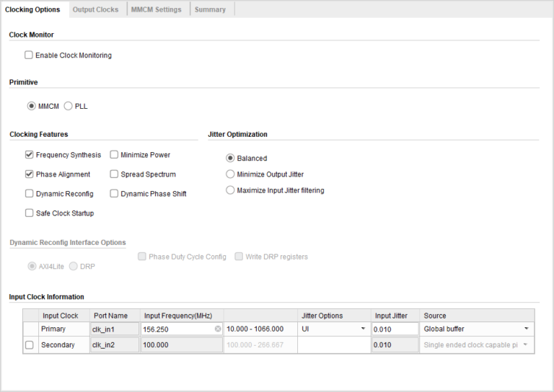
Task: Enable the Secondary input clock checkbox
Action: pos(29,345)
